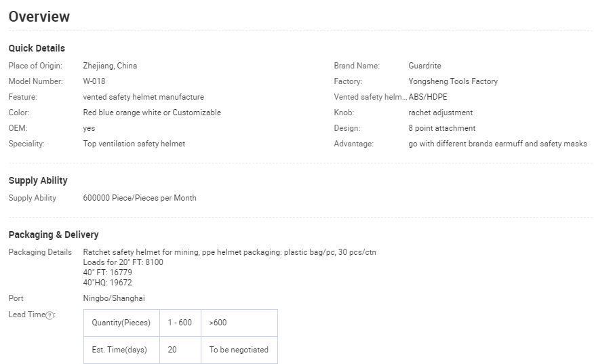The width and height of the screenshot is (594, 364).
Task: Click the Overview heading
Action: pyautogui.click(x=39, y=17)
